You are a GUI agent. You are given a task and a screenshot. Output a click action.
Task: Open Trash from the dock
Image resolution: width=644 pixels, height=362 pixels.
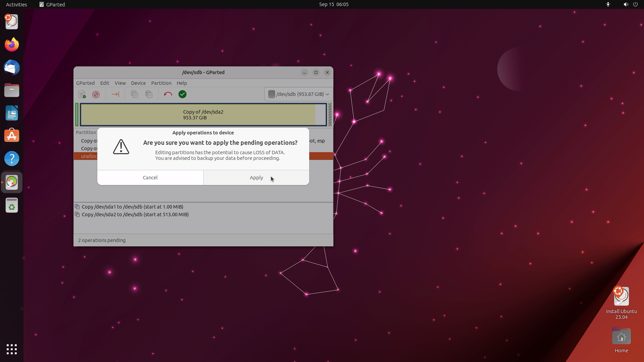click(x=12, y=205)
